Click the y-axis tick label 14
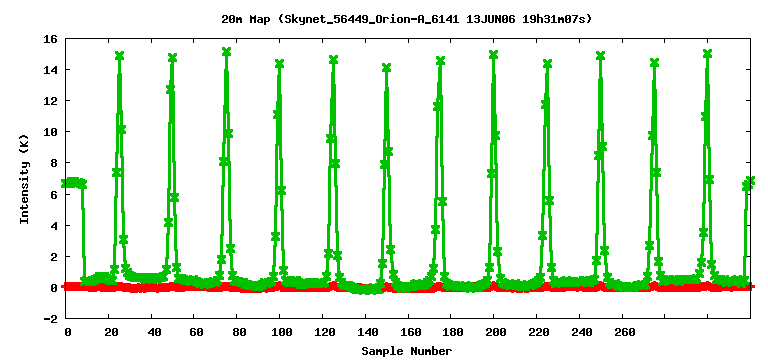Screen dimensions: 768x360 pyautogui.click(x=50, y=70)
